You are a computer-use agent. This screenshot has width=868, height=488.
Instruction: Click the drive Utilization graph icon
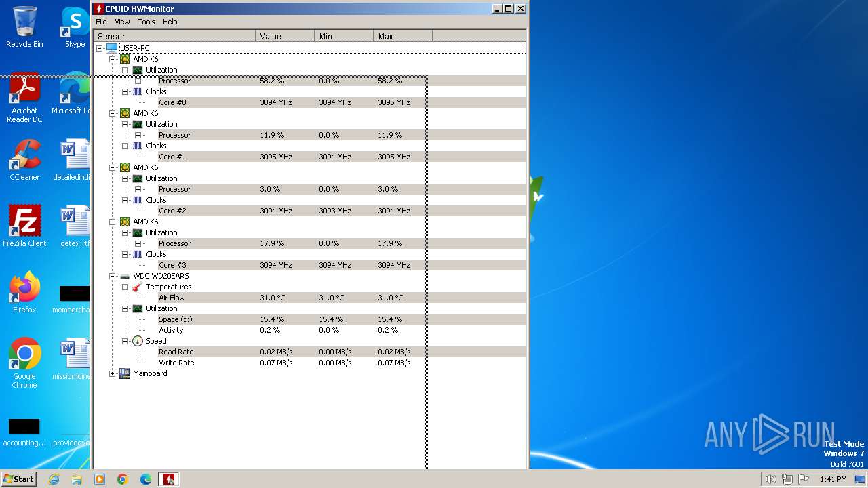click(138, 308)
